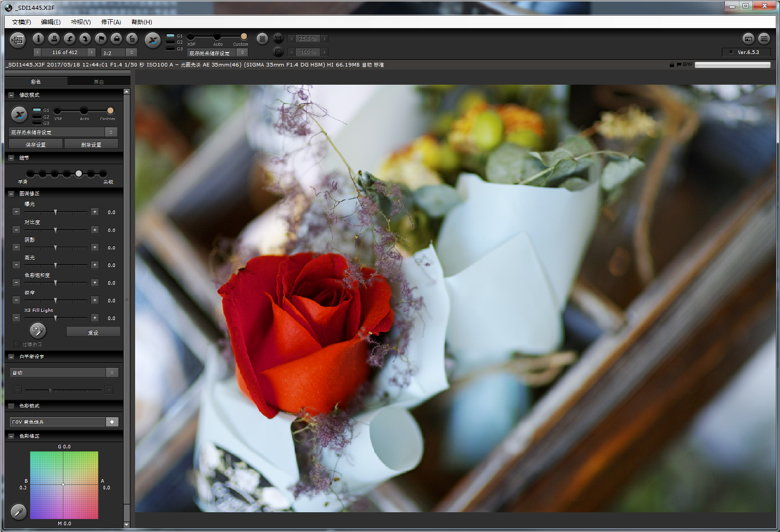This screenshot has width=780, height=532.
Task: Enable the 过曝矫正 checkbox
Action: click(x=17, y=344)
